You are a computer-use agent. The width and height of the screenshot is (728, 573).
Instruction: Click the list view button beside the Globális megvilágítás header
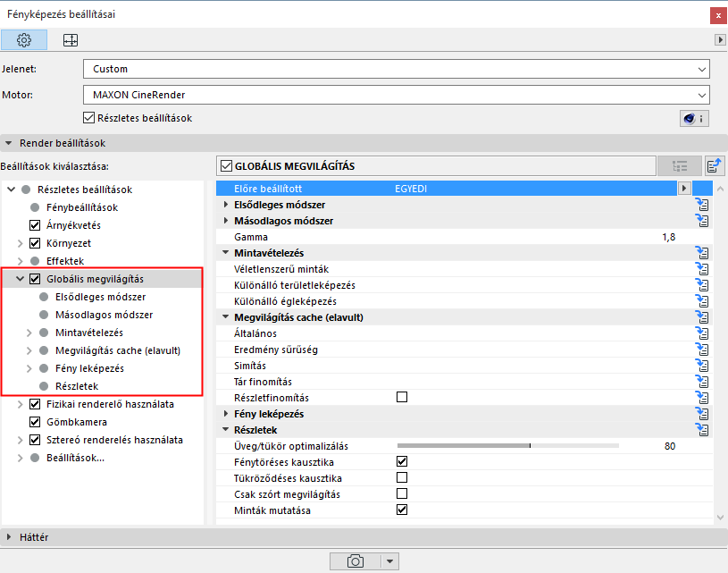[680, 166]
